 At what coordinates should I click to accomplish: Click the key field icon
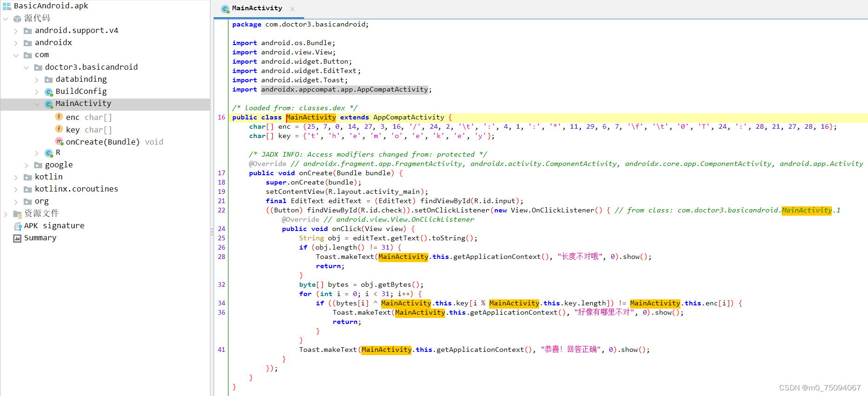tap(59, 129)
